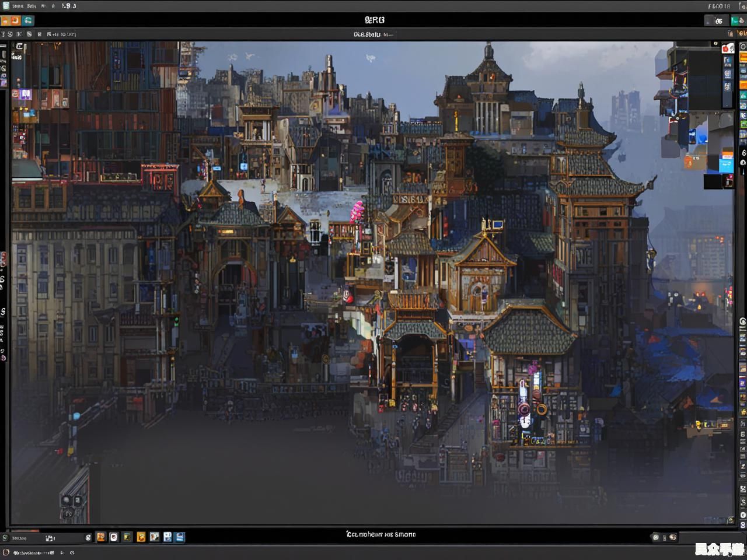
Task: Click the orange icon in the top-left toolbar
Action: (x=14, y=20)
